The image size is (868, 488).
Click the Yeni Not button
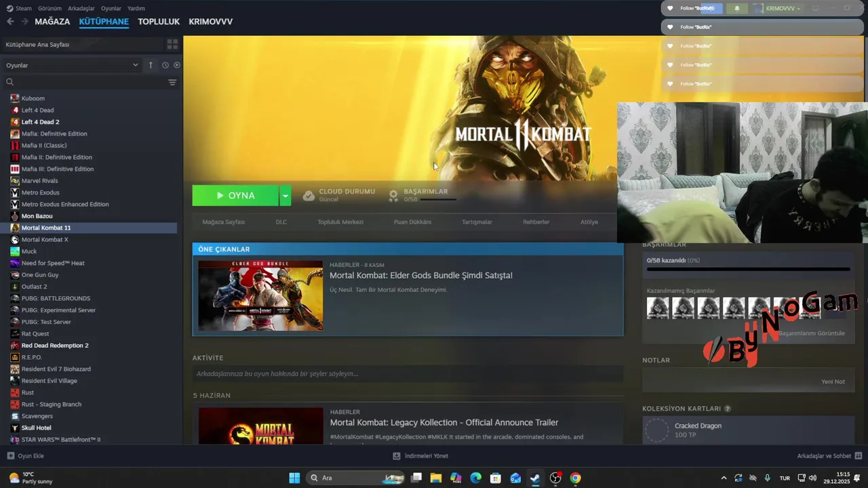[833, 382]
